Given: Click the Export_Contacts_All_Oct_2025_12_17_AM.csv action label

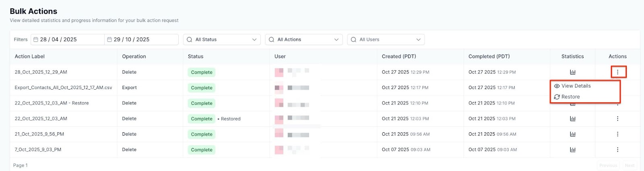Looking at the screenshot, I should coord(63,88).
